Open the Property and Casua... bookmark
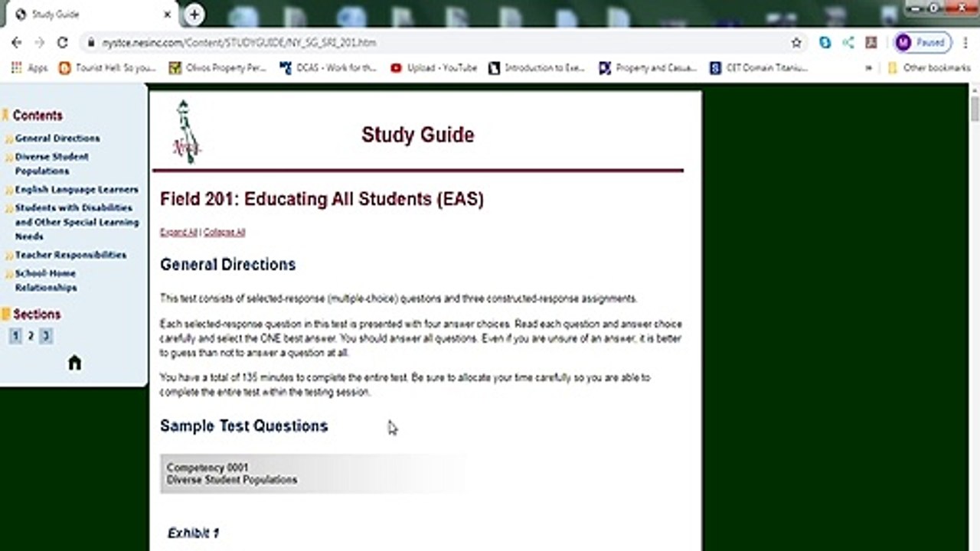 (x=648, y=67)
